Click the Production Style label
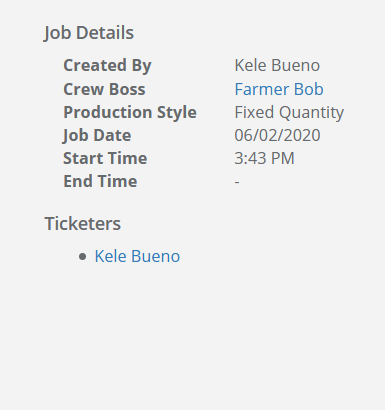385x410 pixels. tap(130, 112)
